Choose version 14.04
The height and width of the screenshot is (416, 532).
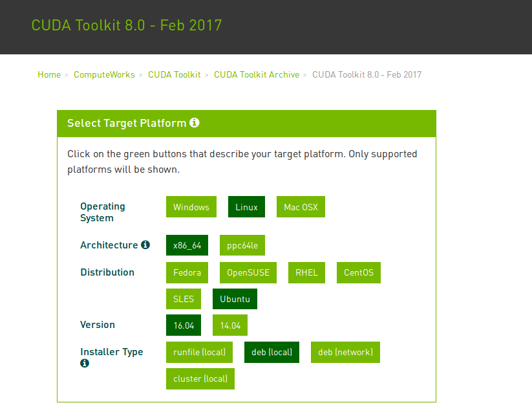pos(230,325)
